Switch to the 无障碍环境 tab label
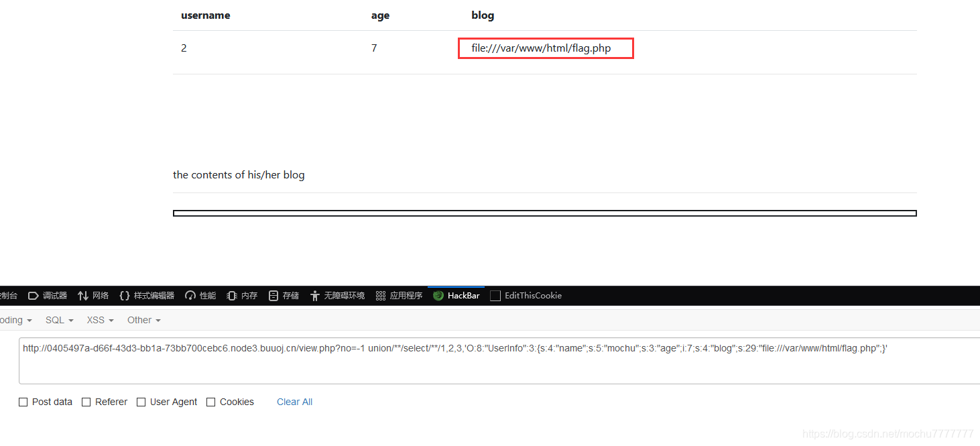The image size is (980, 446). [345, 296]
